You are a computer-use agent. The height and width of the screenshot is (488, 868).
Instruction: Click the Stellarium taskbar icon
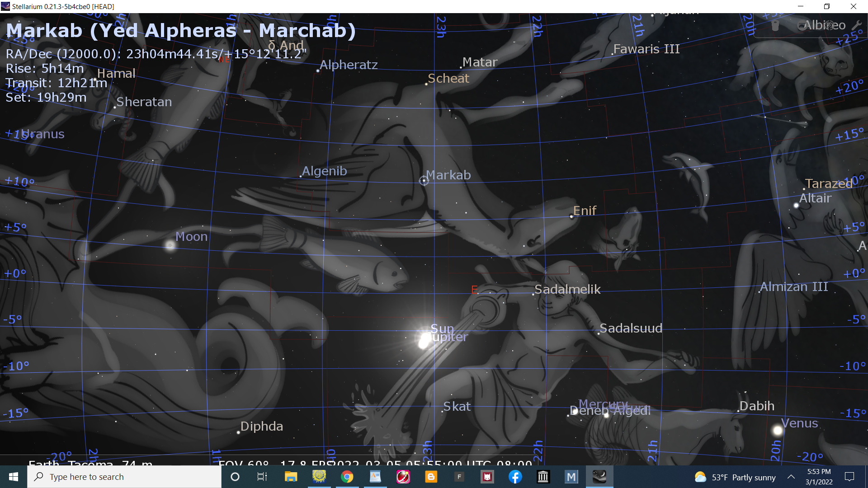click(599, 477)
